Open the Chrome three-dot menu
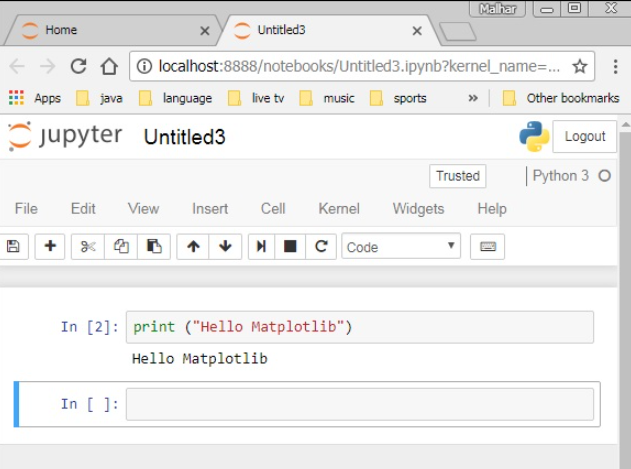 tap(615, 66)
